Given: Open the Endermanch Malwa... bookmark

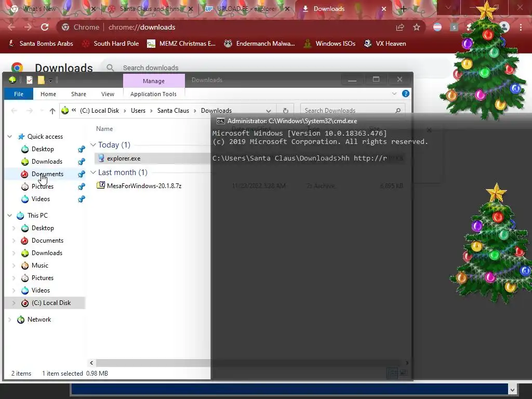Looking at the screenshot, I should click(260, 44).
